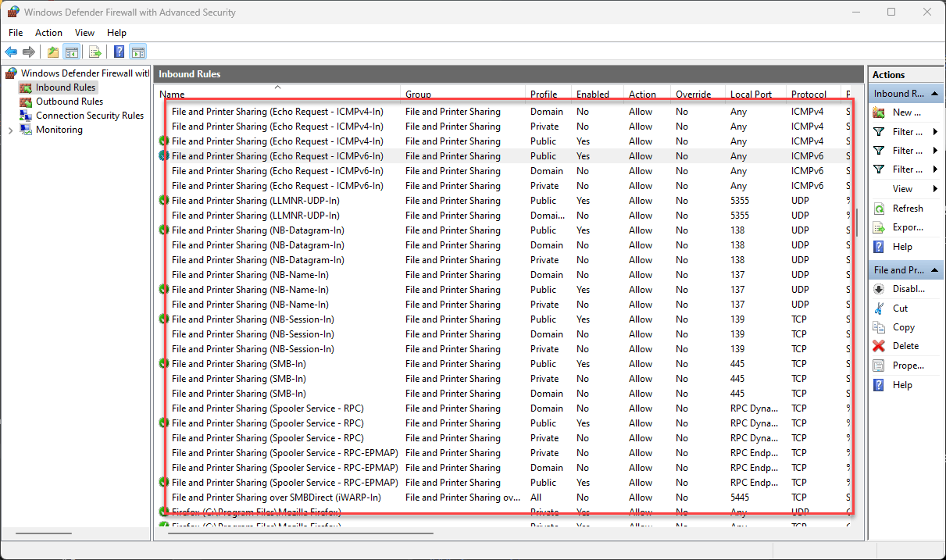946x560 pixels.
Task: Open Outbound Rules in the console tree
Action: point(70,102)
